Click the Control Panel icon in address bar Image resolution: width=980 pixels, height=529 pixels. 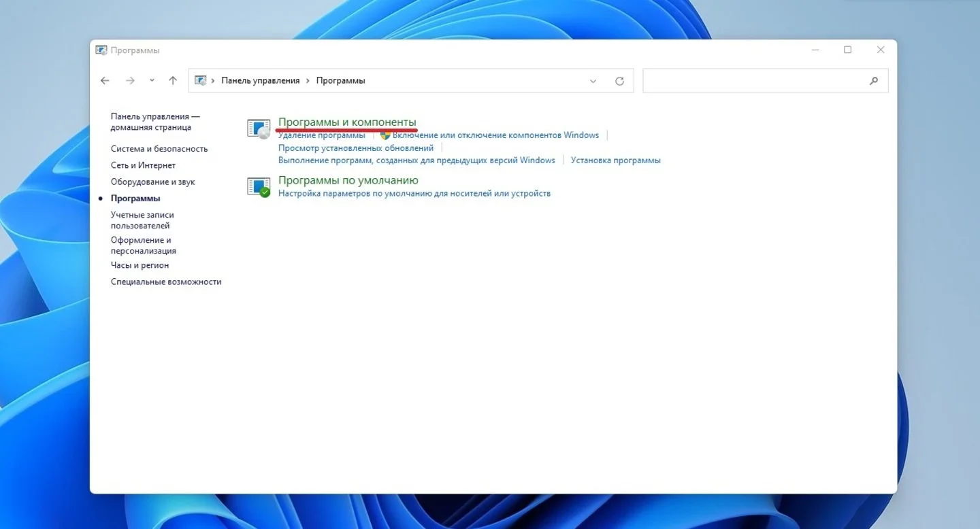coord(201,80)
